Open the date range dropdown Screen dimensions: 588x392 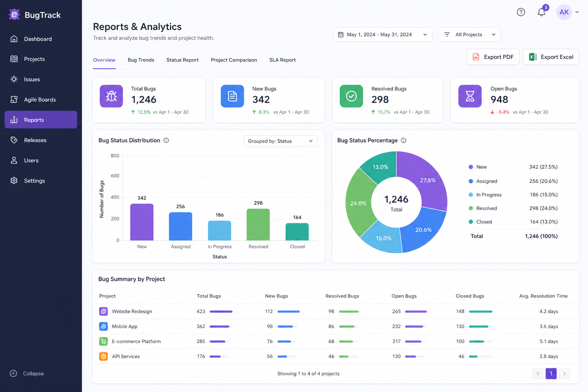tap(382, 34)
